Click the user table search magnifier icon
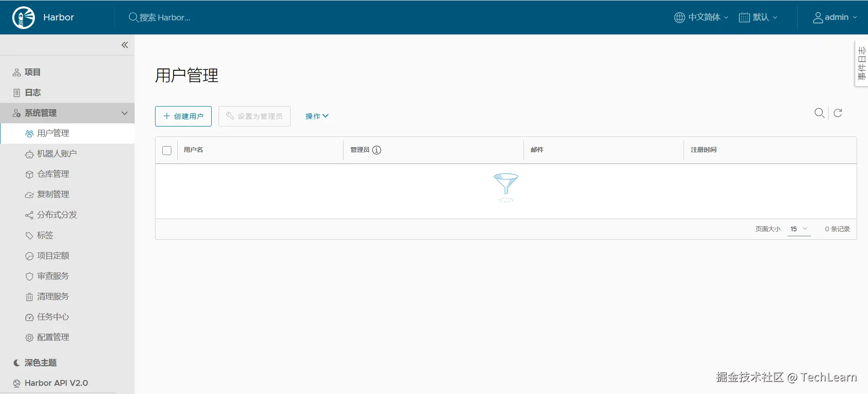 [x=820, y=113]
